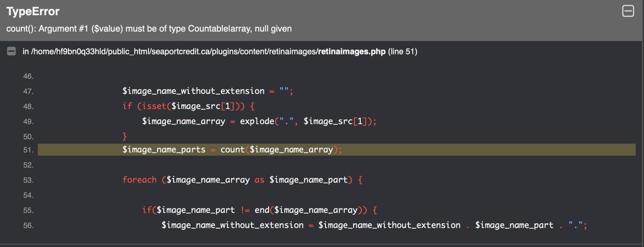This screenshot has height=247, width=644.
Task: Click the end($image_name_array) condition line
Action: click(x=259, y=210)
